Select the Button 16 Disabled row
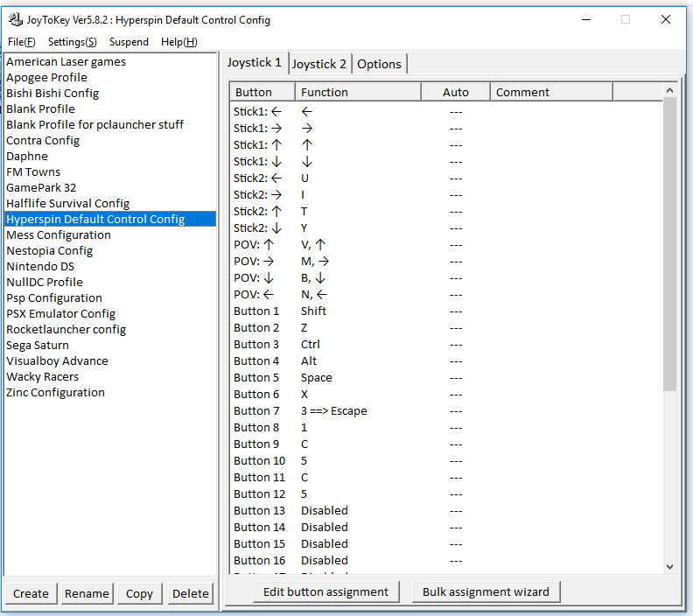This screenshot has height=616, width=693. (446, 561)
